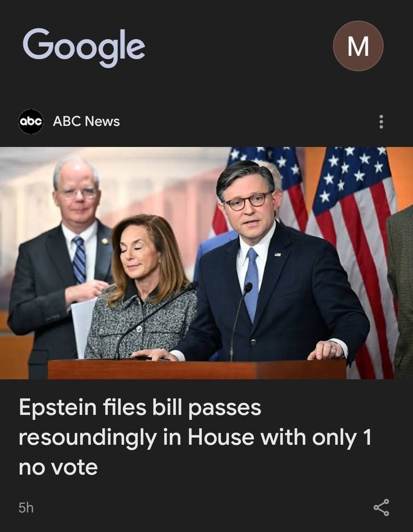Open the article's press conference photo
Viewport: 413px width, 532px height.
206,263
